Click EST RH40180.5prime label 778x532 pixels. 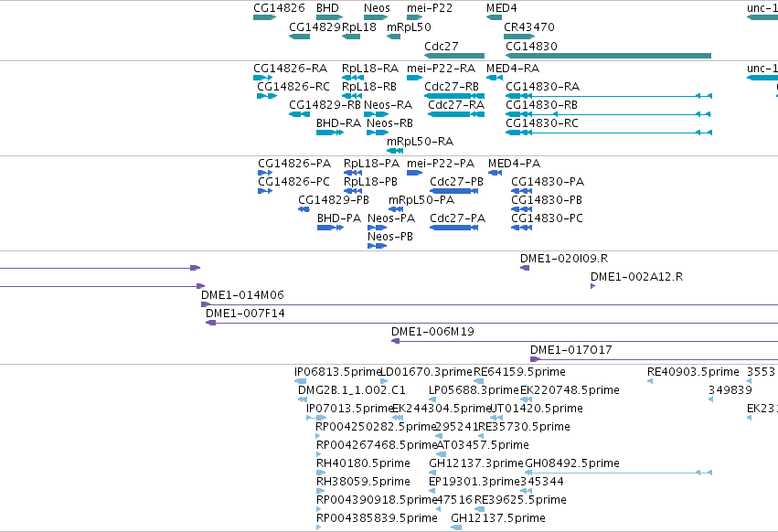pos(363,463)
